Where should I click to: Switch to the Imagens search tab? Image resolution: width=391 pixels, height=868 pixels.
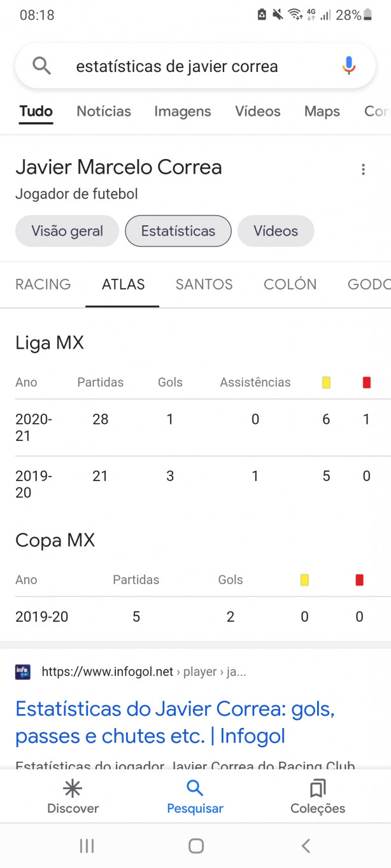(183, 111)
